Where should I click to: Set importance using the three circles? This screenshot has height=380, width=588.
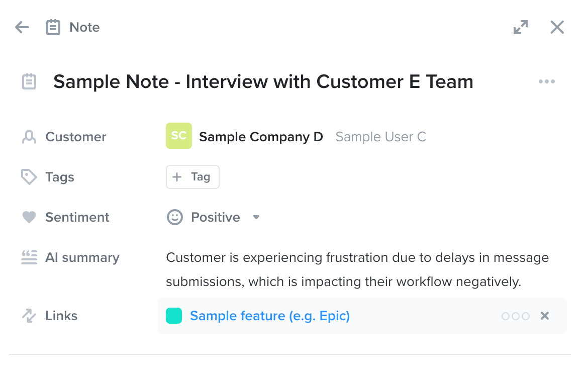(x=516, y=316)
